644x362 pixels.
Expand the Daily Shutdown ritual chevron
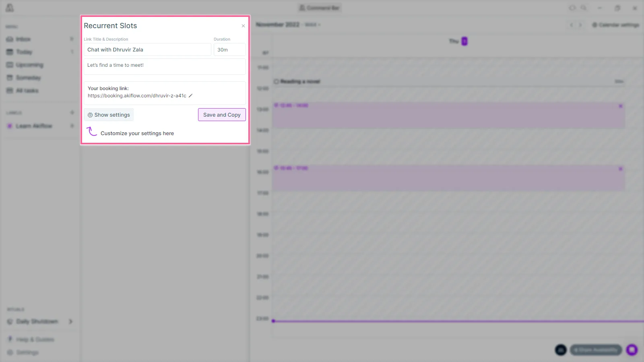click(71, 321)
